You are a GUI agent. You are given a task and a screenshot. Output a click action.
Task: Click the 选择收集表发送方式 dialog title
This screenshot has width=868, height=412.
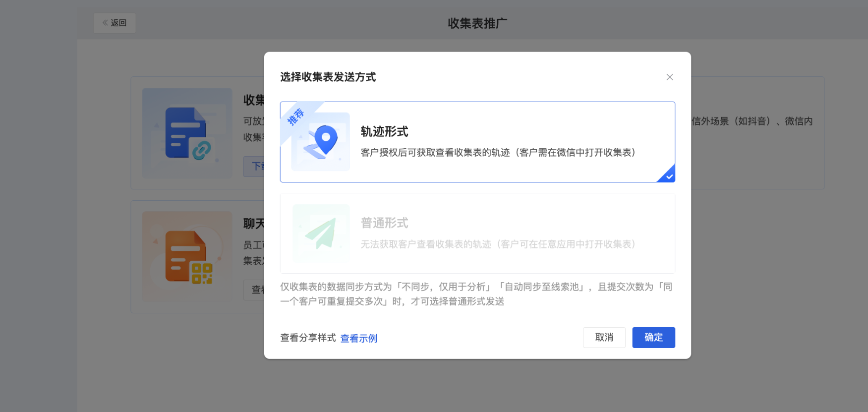328,77
